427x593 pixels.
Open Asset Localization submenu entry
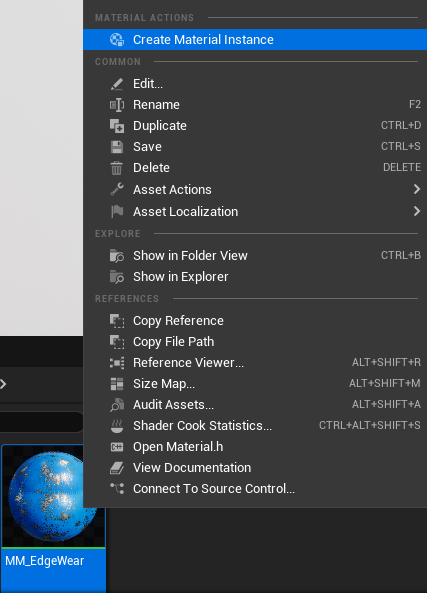[x=255, y=211]
